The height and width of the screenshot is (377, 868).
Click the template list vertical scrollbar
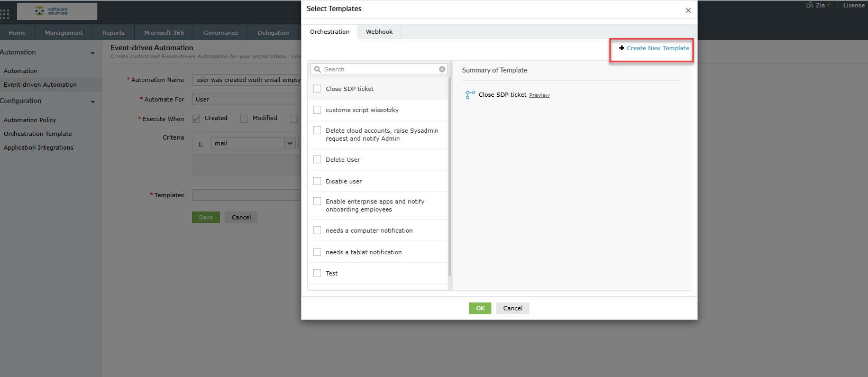click(x=450, y=174)
